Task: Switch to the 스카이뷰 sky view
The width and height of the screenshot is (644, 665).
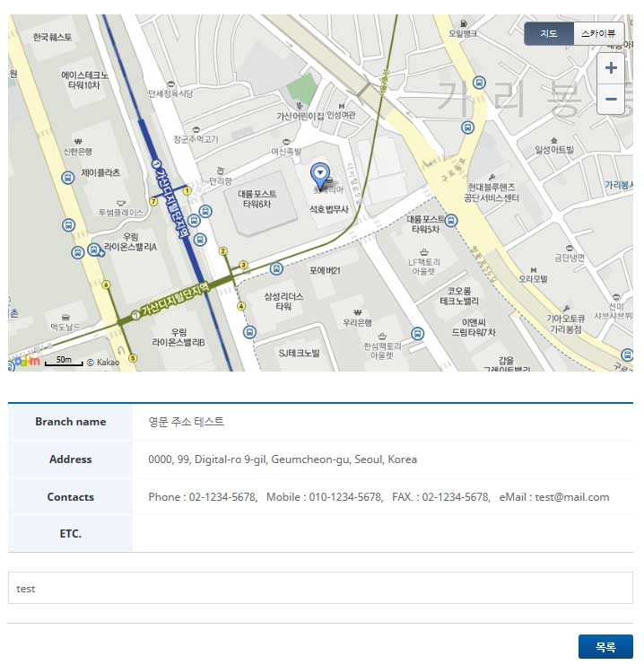Action: tap(598, 33)
